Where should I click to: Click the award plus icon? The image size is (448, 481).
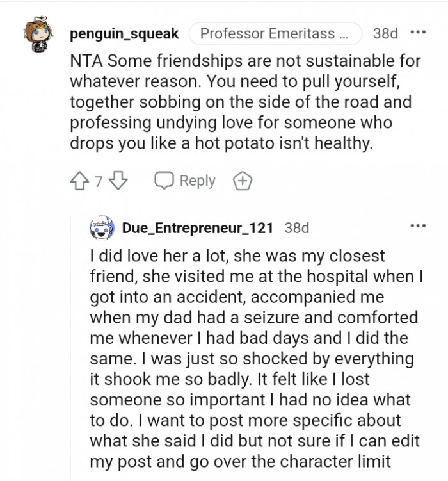[x=242, y=181]
